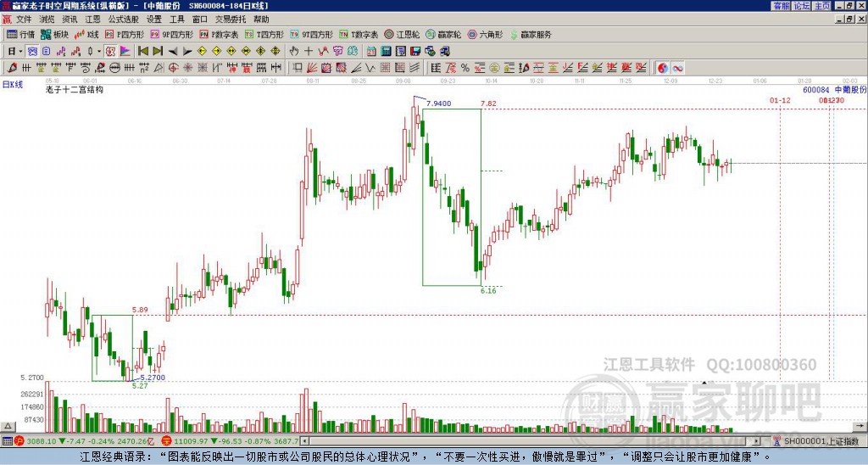Open the calendar date icon
This screenshot has height=465, width=868.
[371, 52]
